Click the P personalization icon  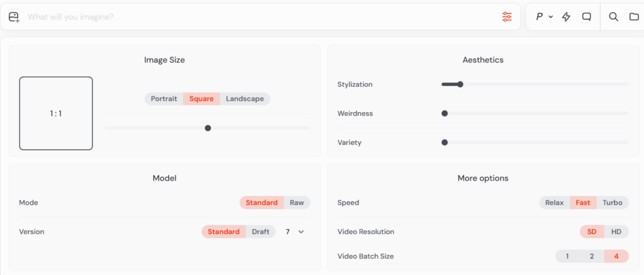(x=539, y=17)
